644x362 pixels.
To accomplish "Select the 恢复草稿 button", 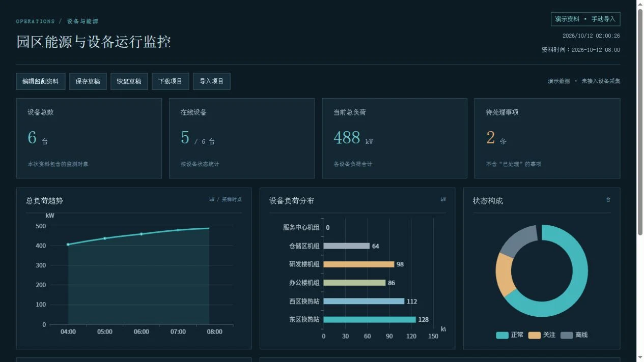I will point(129,81).
